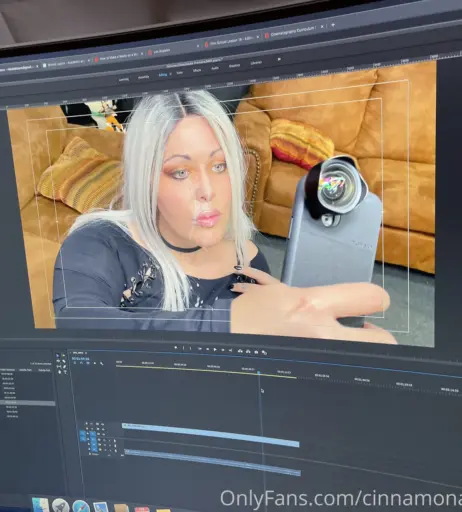Open the Cinematography Curriculum browser tab

click(293, 31)
